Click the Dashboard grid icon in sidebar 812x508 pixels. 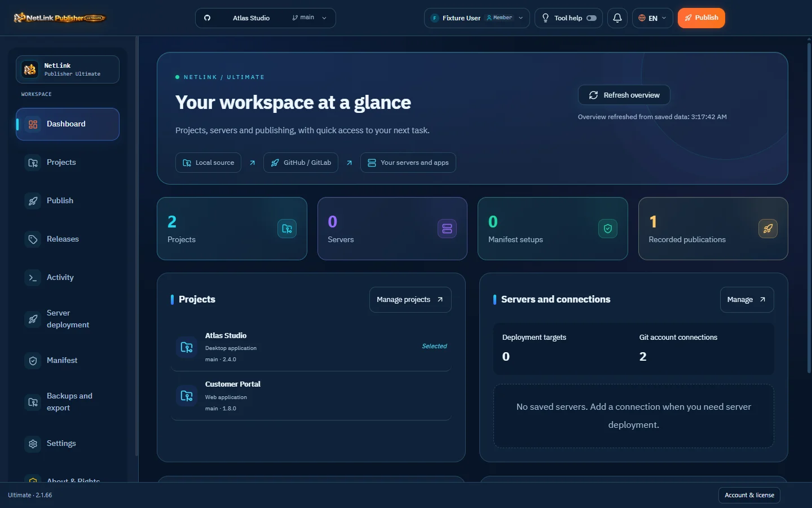(33, 124)
